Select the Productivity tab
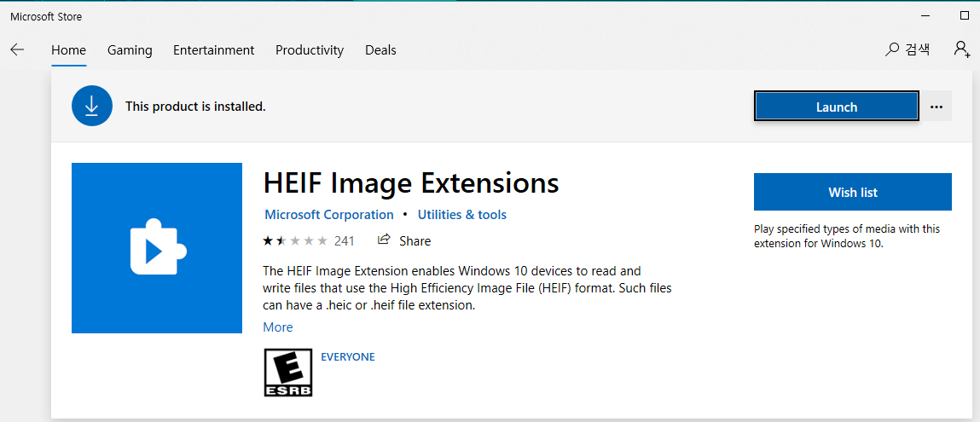Viewport: 980px width, 422px height. click(310, 50)
